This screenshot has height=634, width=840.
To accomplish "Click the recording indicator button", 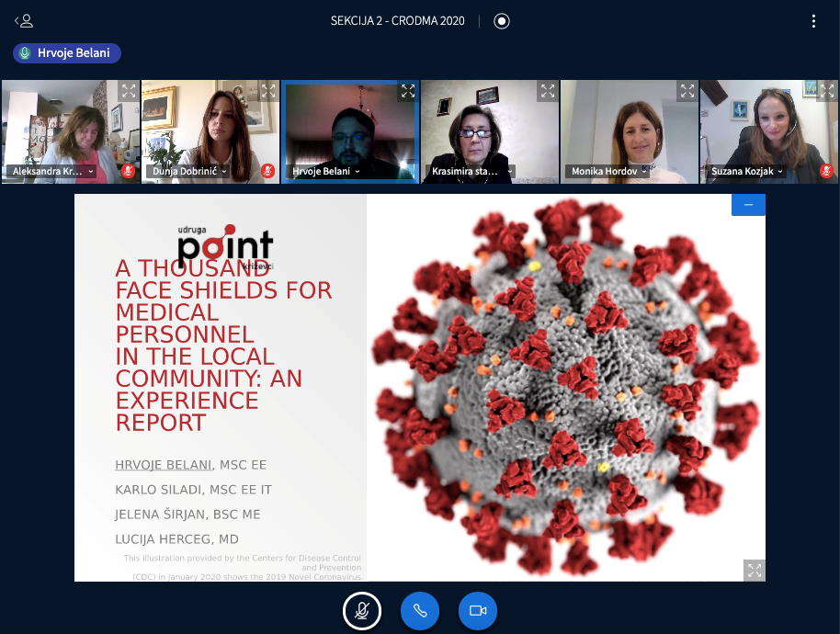I will pos(502,21).
